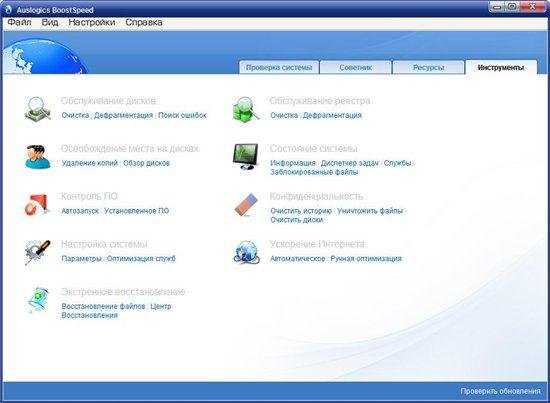
Task: Click the Состояние системы heading
Action: click(x=314, y=149)
